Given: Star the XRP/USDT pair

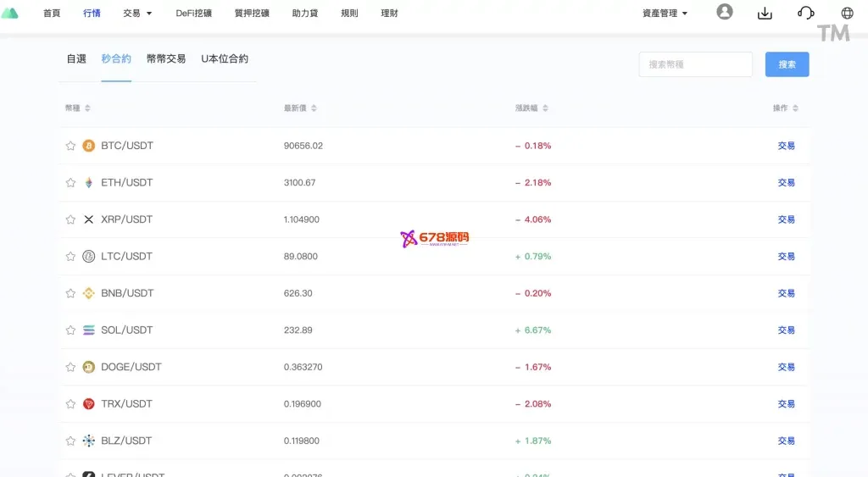Looking at the screenshot, I should [70, 219].
